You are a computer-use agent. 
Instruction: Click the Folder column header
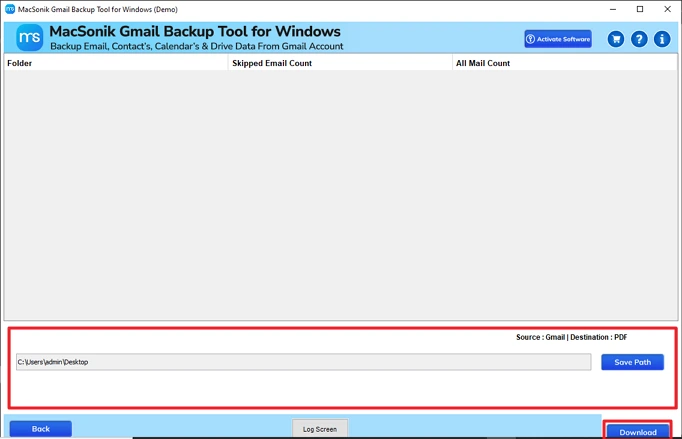coord(20,63)
